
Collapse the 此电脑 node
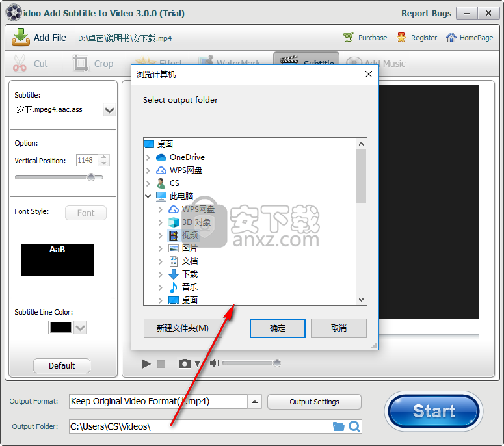[x=148, y=196]
